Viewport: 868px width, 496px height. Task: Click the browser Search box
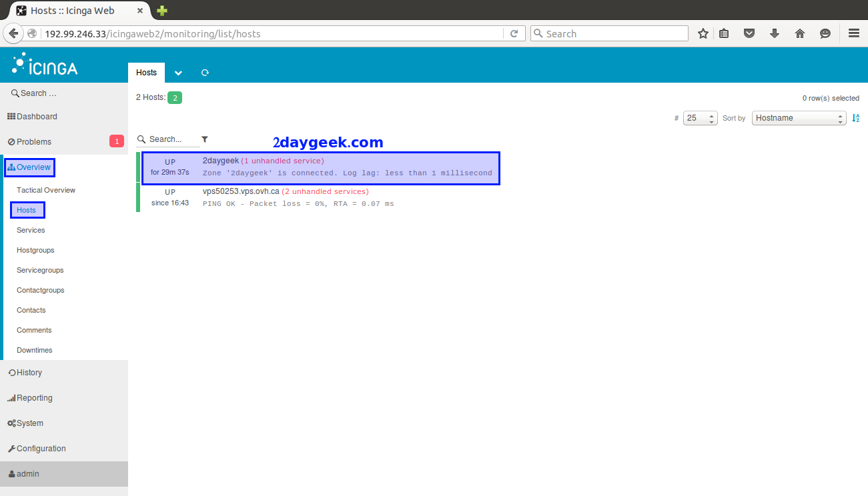pos(609,33)
